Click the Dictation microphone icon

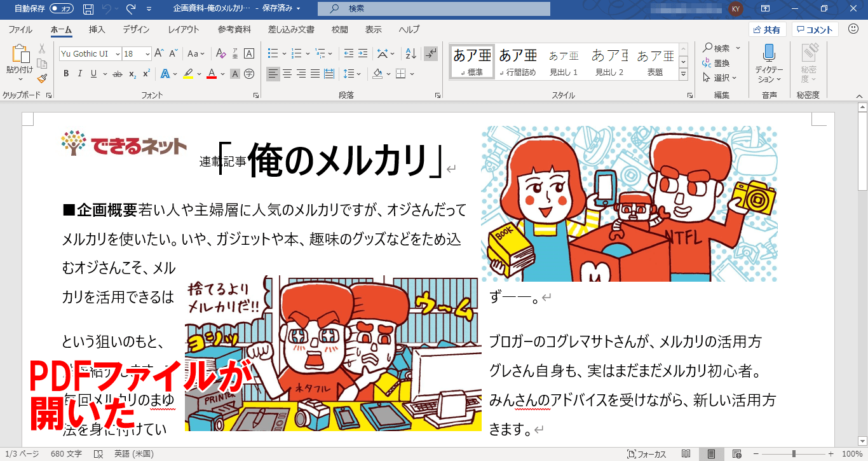(x=769, y=53)
